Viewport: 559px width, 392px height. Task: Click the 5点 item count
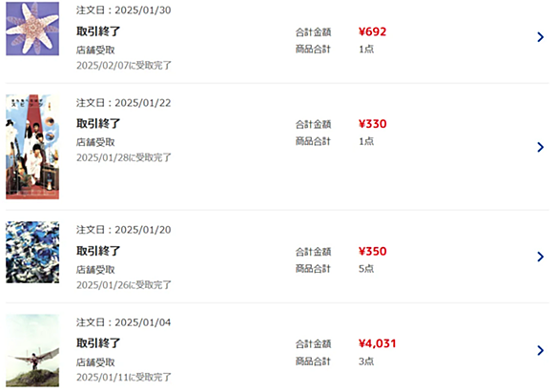[x=366, y=268]
